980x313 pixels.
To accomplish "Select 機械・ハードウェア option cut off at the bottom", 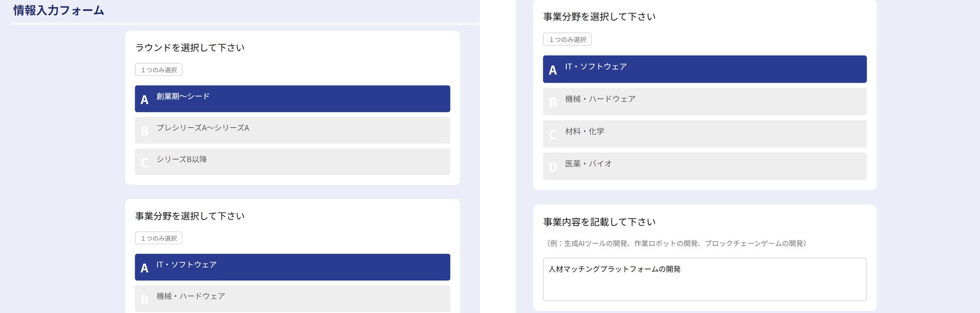I will (x=292, y=298).
